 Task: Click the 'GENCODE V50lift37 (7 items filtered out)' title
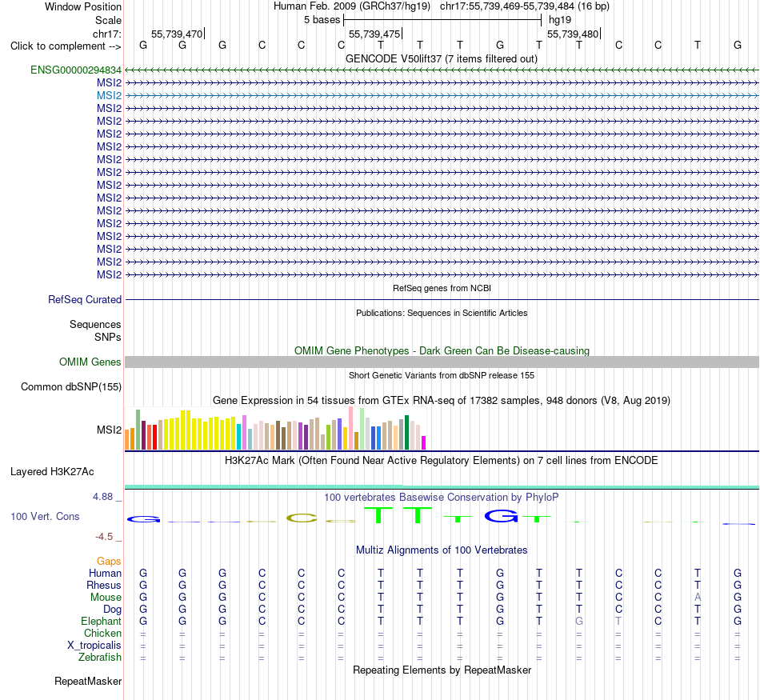(x=442, y=58)
